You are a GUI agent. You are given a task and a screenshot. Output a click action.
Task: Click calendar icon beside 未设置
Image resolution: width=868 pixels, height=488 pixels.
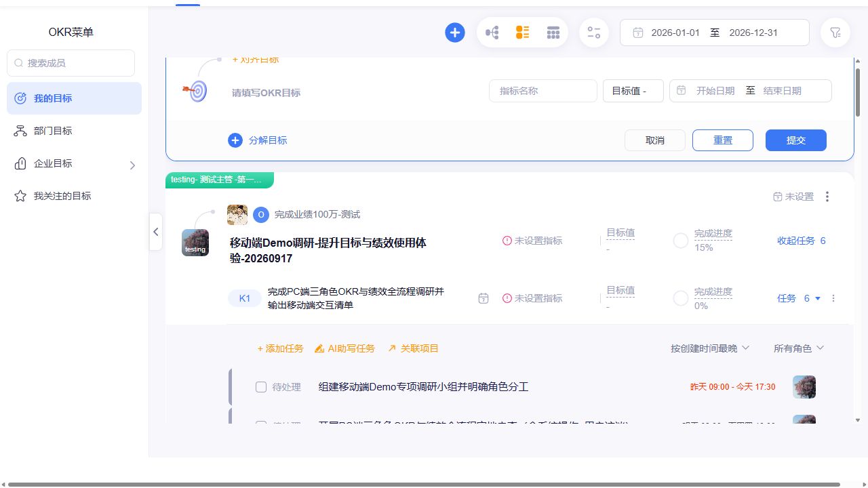point(778,197)
